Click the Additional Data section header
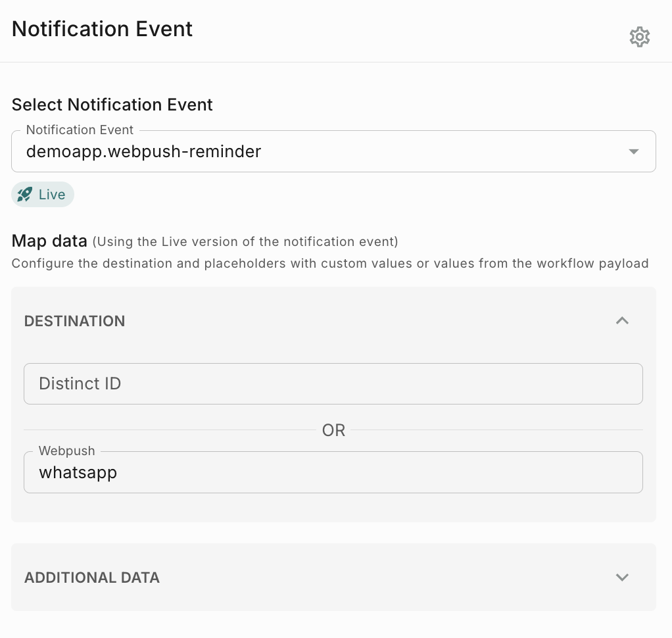The width and height of the screenshot is (672, 638). 91,577
